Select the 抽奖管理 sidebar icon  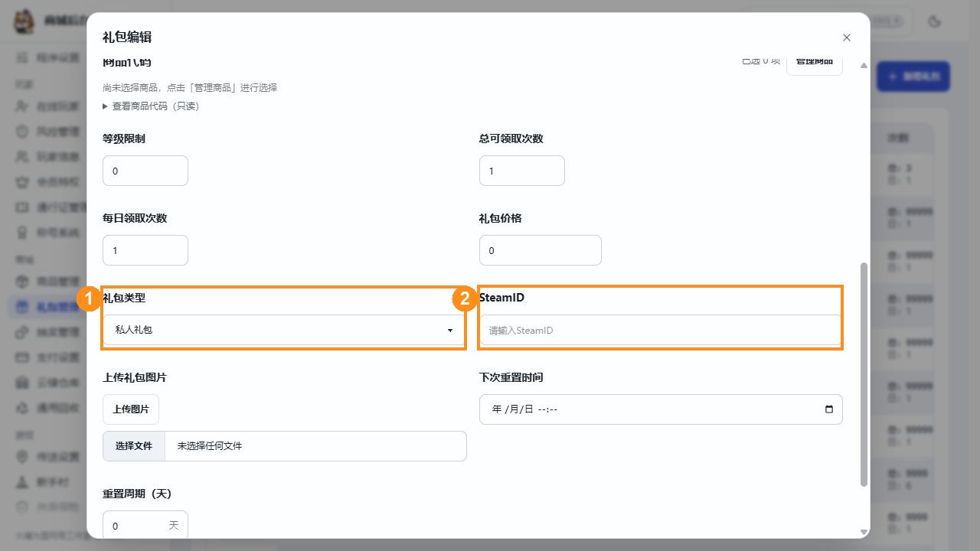23,332
